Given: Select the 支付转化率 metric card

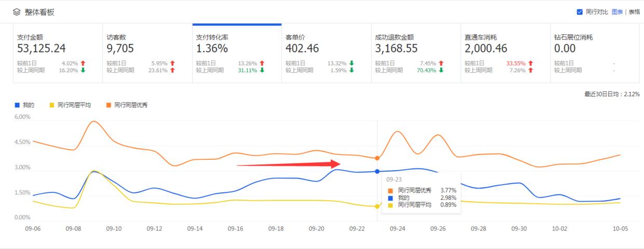Looking at the screenshot, I should [x=237, y=53].
